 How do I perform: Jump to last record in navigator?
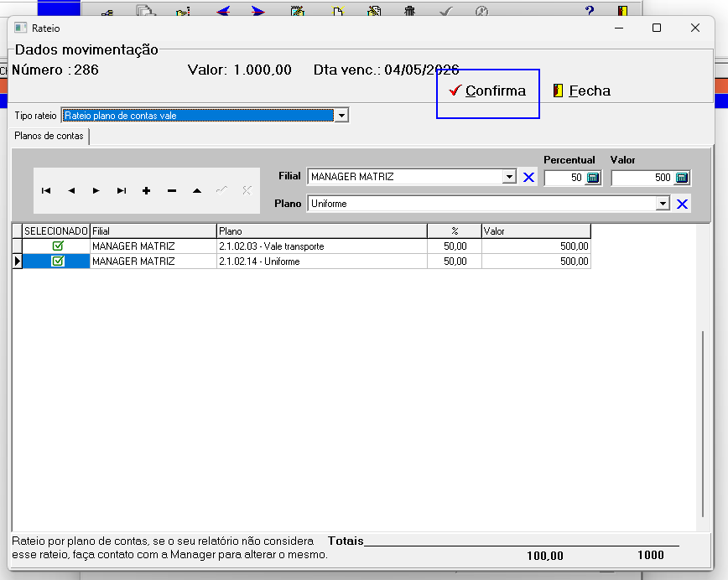coord(122,191)
